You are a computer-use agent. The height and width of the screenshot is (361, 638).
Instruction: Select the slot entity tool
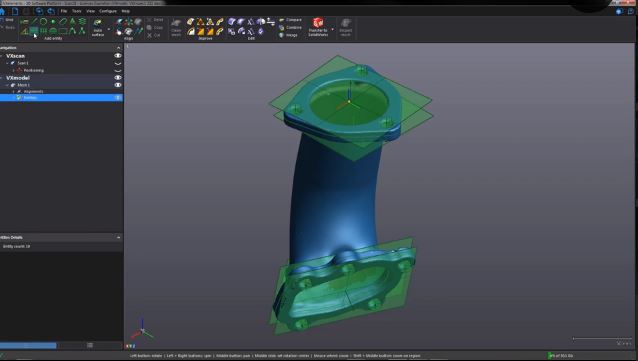click(63, 21)
